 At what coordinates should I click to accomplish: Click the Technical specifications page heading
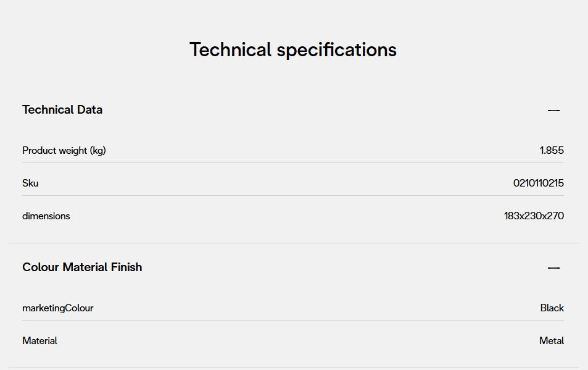click(293, 49)
